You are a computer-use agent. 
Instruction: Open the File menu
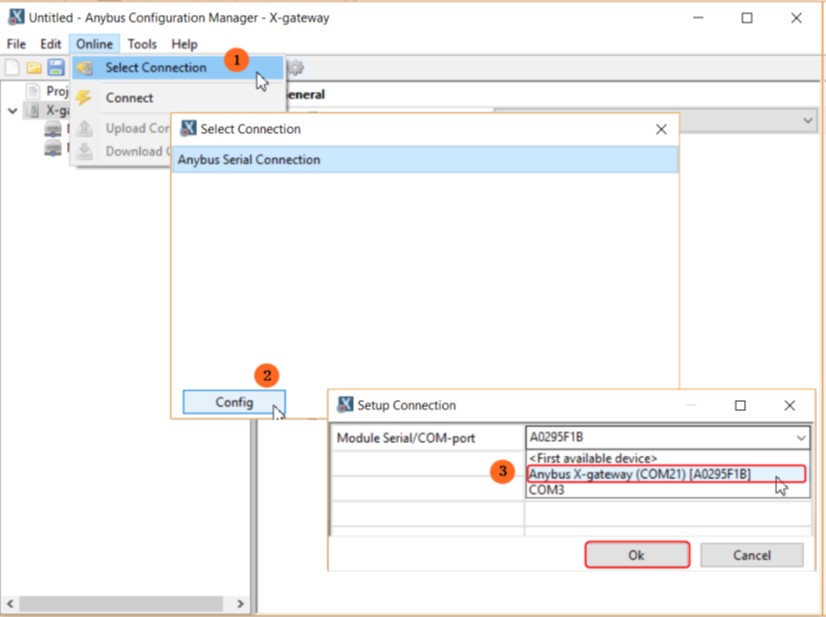pyautogui.click(x=16, y=44)
